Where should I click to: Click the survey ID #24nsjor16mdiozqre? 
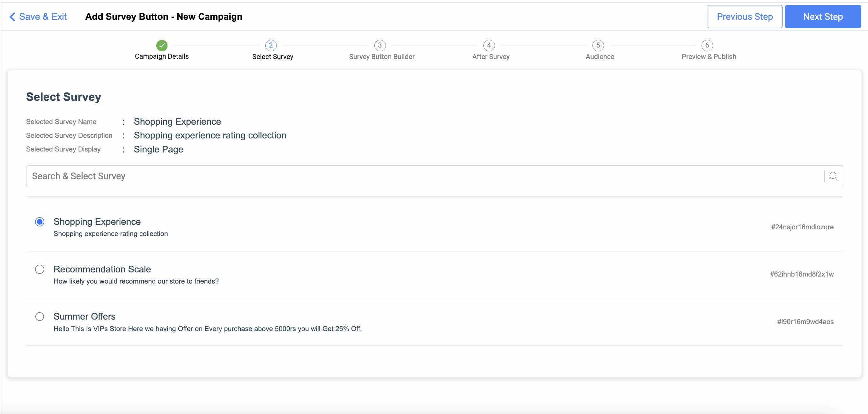coord(802,226)
